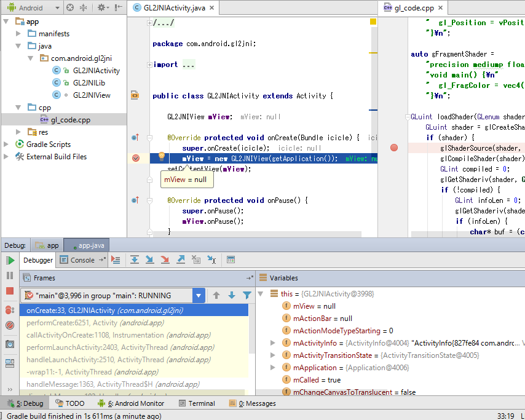Screen dimensions: 525x420
Task: Toggle breakpoint on mView line
Action: tap(136, 158)
